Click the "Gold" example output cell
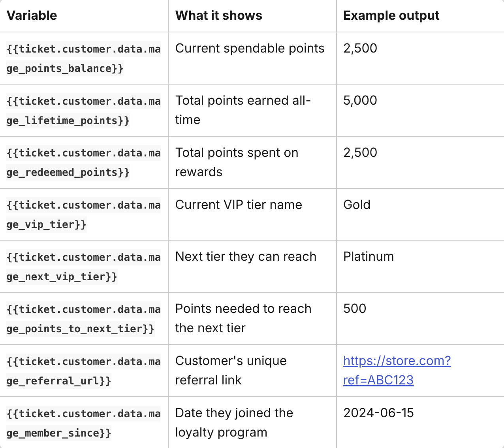Screen dimensions: 504x448 tap(357, 205)
